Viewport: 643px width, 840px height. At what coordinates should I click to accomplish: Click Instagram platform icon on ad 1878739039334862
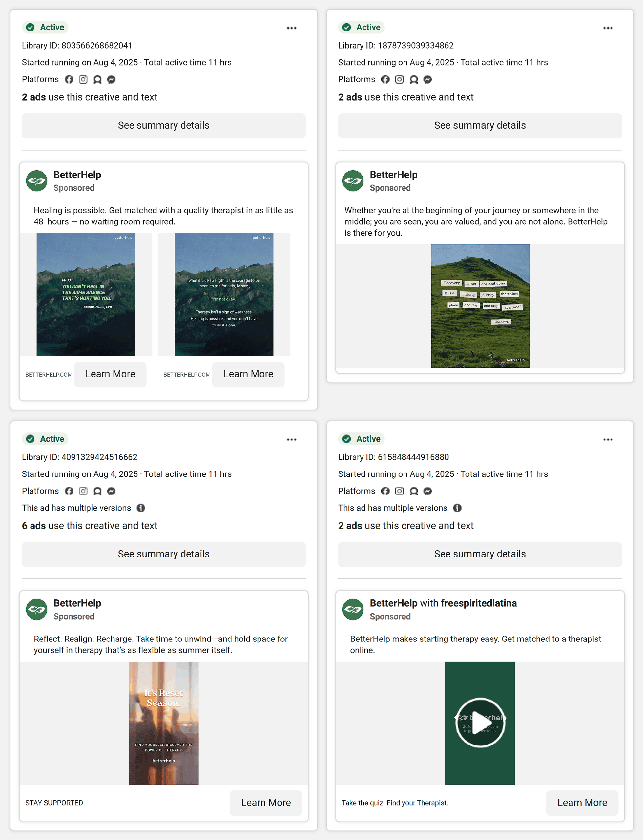pos(400,79)
